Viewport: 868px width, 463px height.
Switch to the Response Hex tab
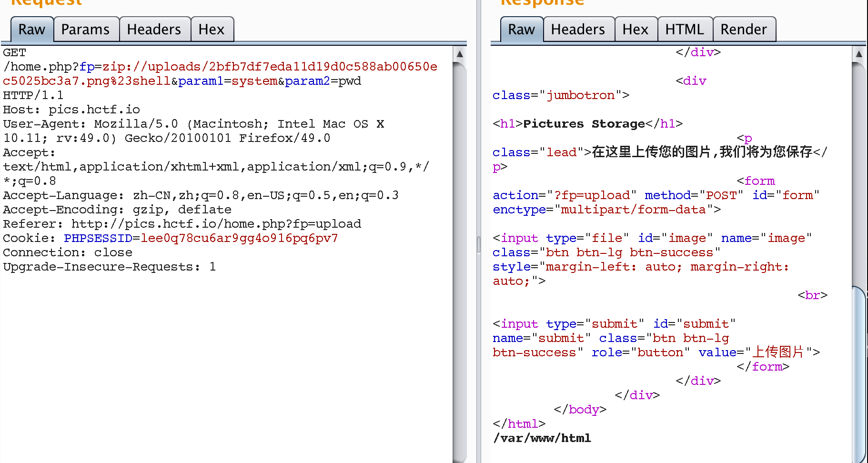[636, 30]
